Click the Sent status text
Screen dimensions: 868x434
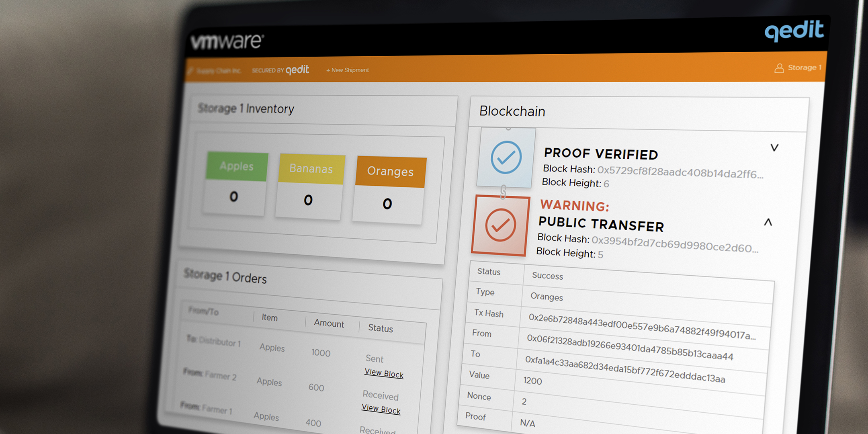375,358
